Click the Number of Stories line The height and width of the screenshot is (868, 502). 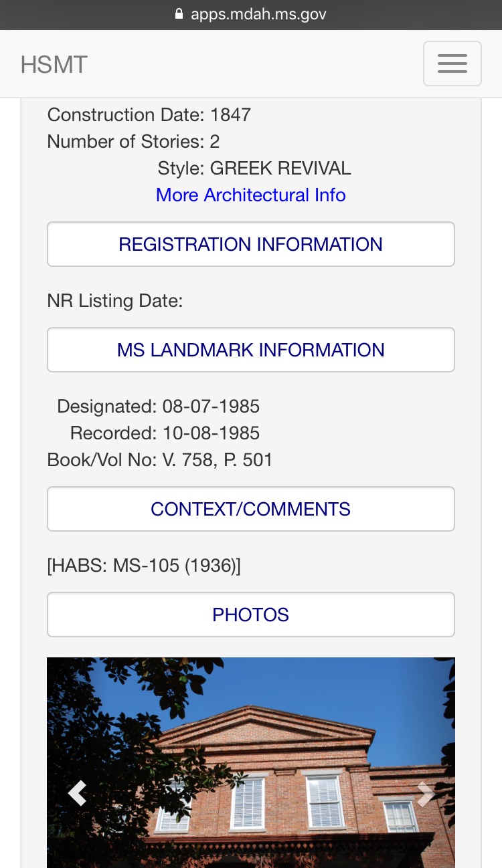pyautogui.click(x=133, y=142)
